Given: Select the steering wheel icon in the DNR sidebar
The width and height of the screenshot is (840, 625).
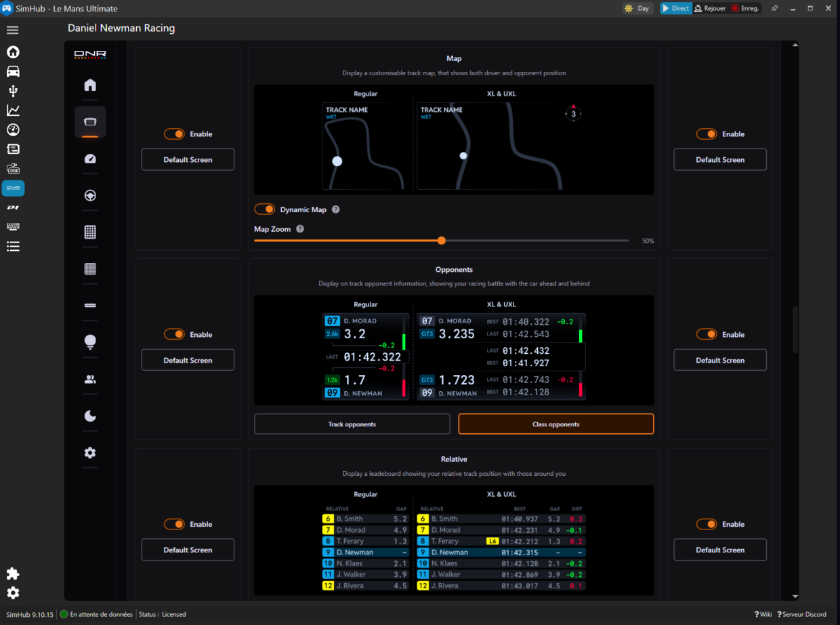Looking at the screenshot, I should (89, 195).
